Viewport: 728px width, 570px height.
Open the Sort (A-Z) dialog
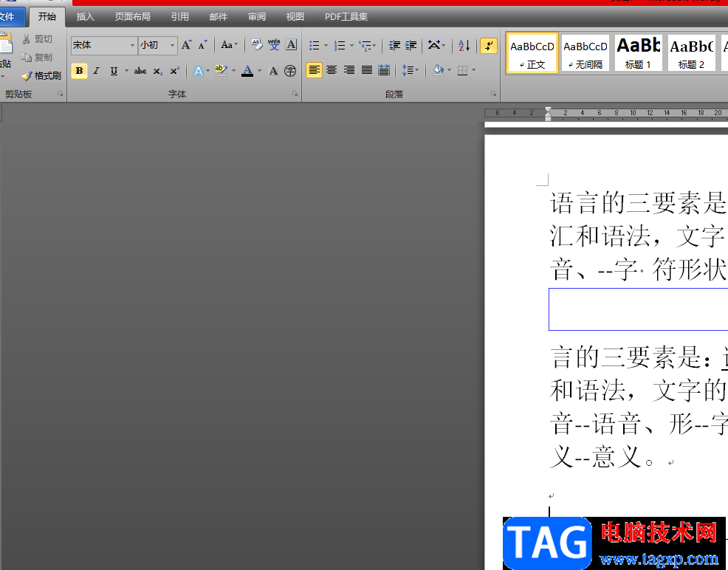(x=464, y=46)
